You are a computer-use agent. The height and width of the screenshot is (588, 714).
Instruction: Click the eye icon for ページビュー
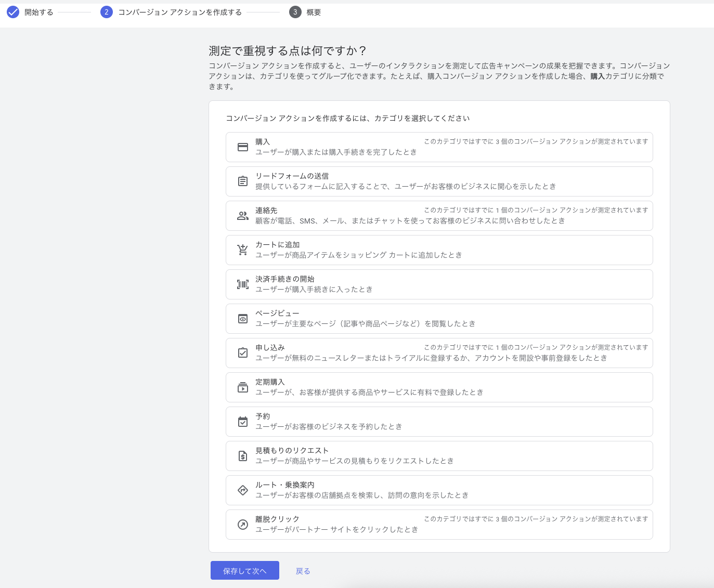pos(243,319)
